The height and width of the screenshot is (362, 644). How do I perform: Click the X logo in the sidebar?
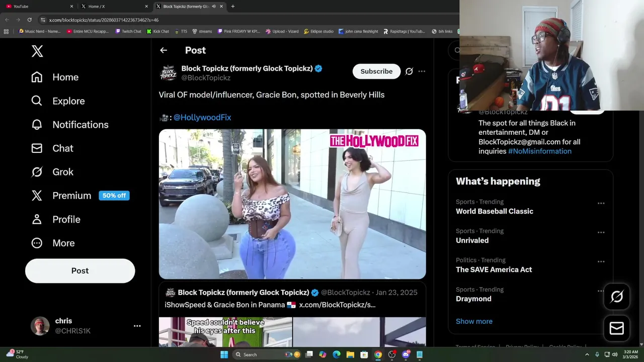pos(37,51)
